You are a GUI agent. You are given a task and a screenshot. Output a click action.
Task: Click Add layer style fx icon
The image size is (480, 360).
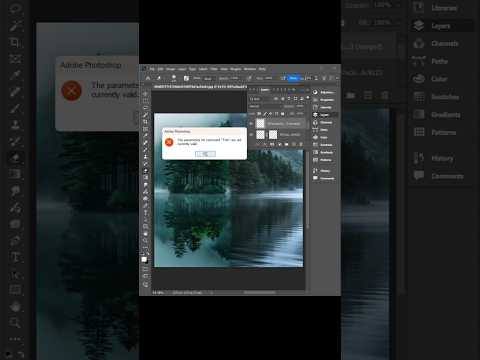[265, 144]
